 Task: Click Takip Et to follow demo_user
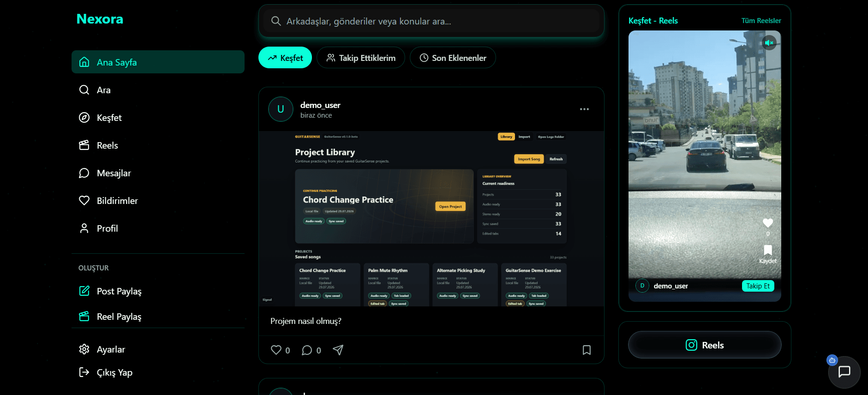coord(758,286)
